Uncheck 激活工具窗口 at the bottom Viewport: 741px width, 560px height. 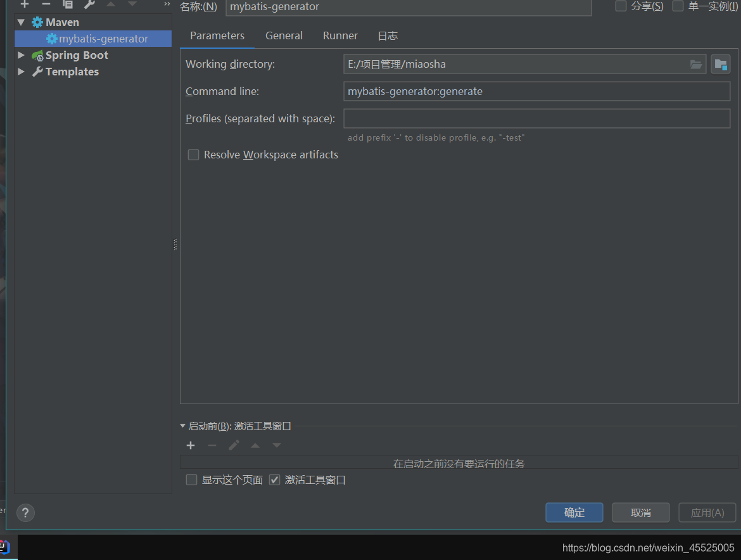coord(274,480)
